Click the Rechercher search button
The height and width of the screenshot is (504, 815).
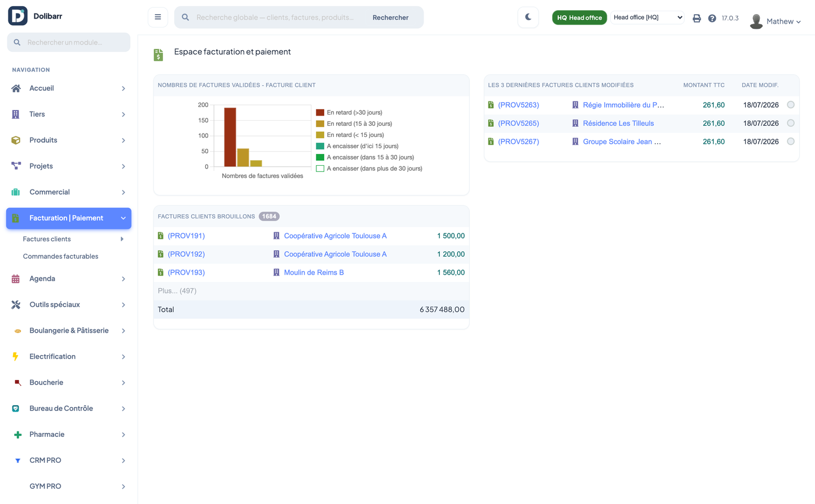(x=390, y=17)
